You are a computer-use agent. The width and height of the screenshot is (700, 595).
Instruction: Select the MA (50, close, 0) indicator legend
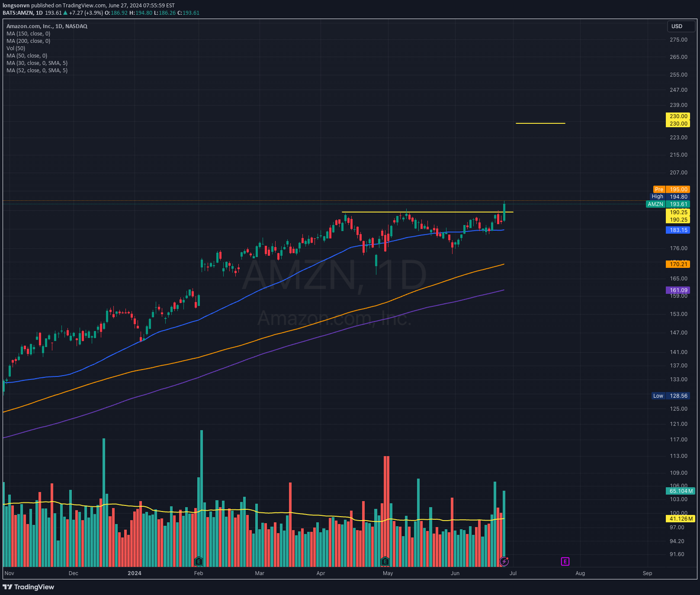[27, 56]
